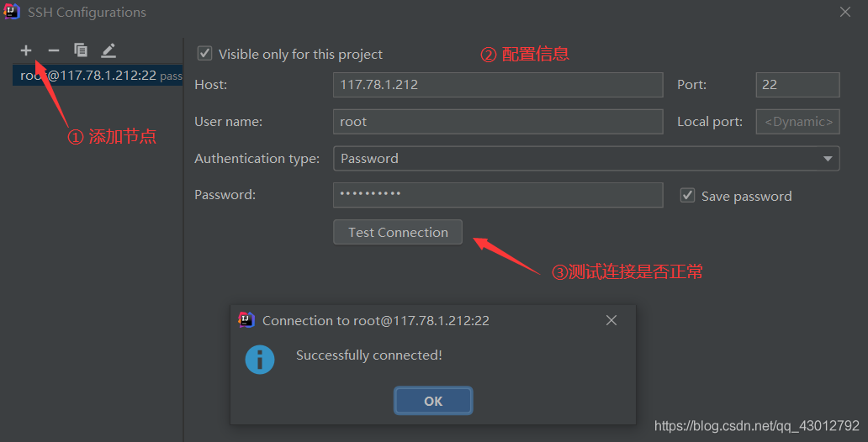Image resolution: width=868 pixels, height=442 pixels.
Task: Toggle Visible only for this project checkbox
Action: [x=205, y=54]
